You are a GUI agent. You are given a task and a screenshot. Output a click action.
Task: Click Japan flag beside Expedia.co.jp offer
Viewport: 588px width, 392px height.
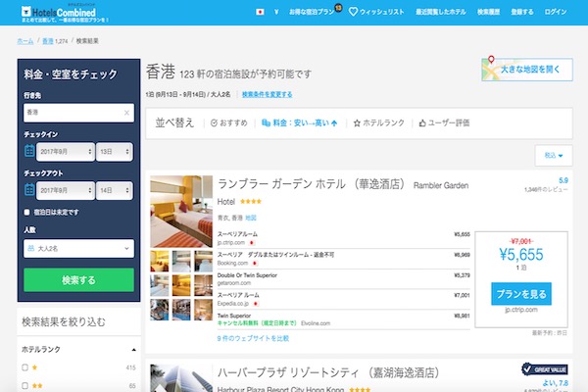pos(256,304)
